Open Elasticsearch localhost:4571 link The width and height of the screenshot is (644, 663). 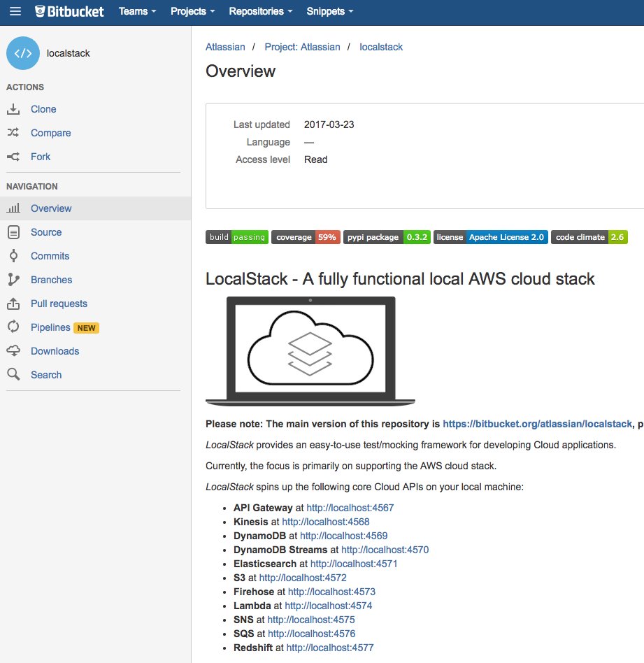tap(354, 564)
